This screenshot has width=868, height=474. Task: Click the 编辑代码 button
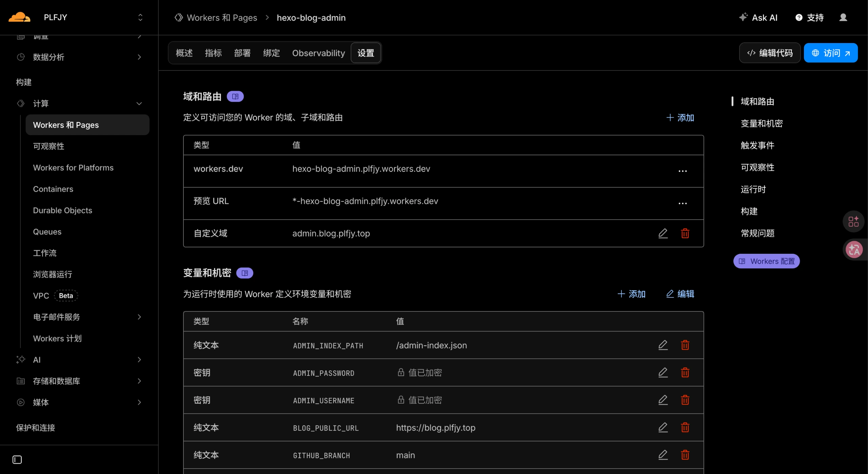click(770, 53)
